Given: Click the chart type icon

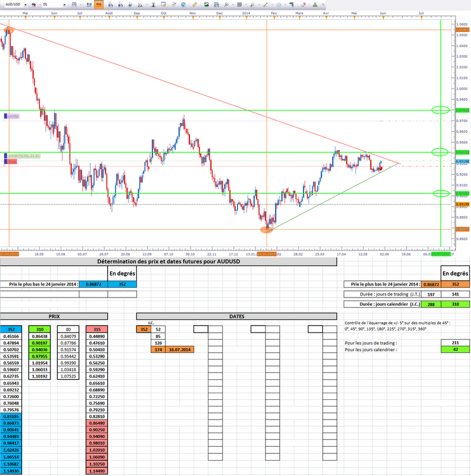Looking at the screenshot, I should coord(74,5).
